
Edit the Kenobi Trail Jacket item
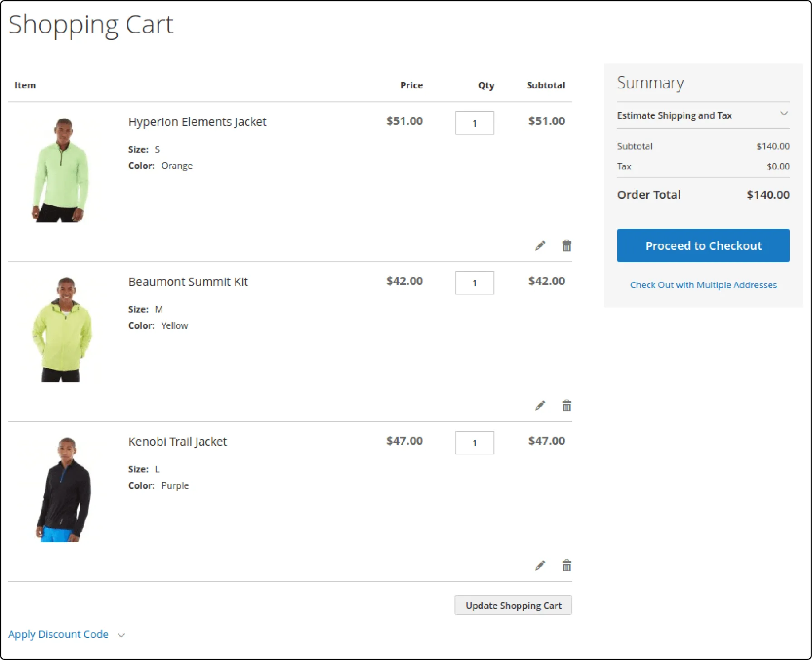pyautogui.click(x=540, y=566)
